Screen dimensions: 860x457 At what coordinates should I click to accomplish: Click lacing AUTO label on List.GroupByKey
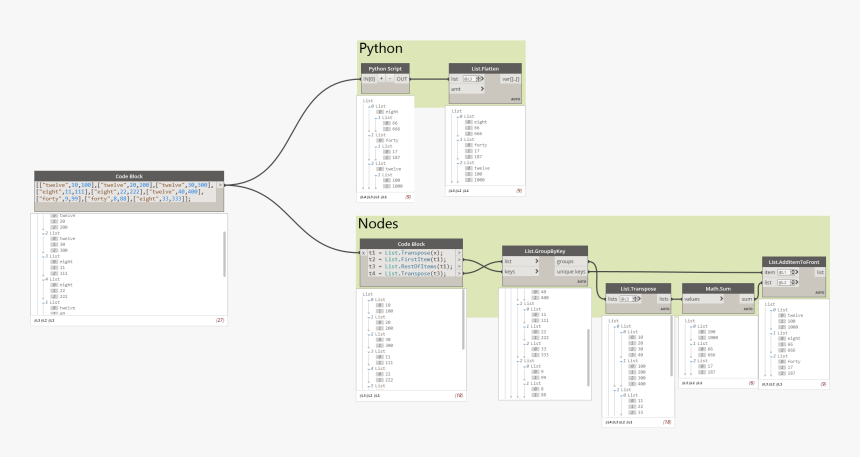click(x=581, y=281)
